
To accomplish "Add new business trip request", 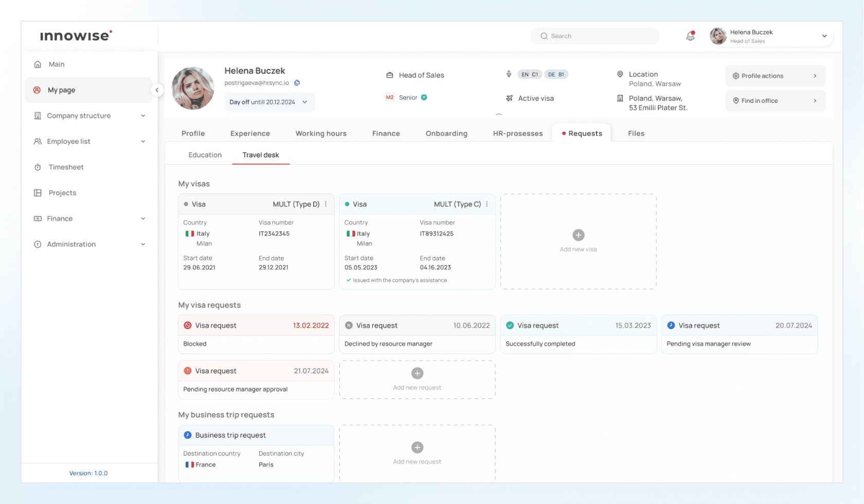I will (417, 447).
